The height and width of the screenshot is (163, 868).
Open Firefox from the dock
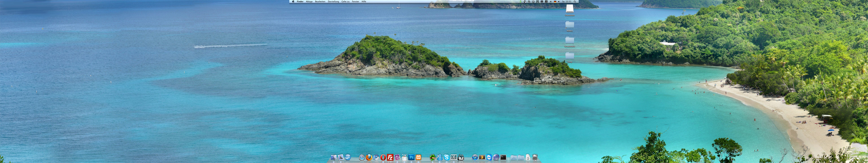point(369,157)
